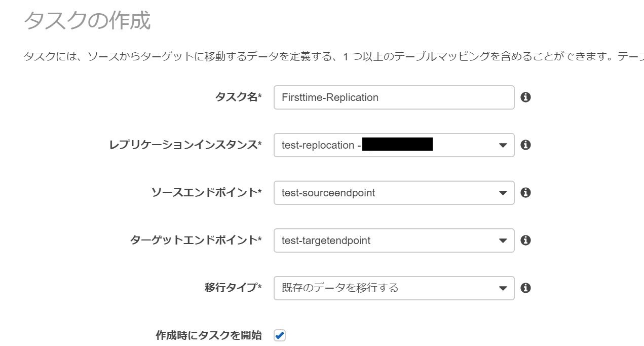Expand the レプリケーションインスタンス dropdown arrow
This screenshot has width=644, height=346.
click(x=503, y=145)
